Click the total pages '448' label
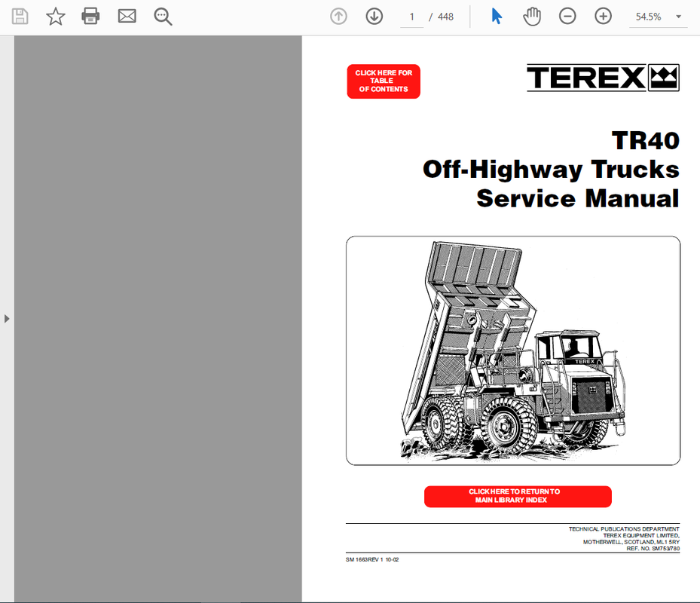 coord(445,17)
